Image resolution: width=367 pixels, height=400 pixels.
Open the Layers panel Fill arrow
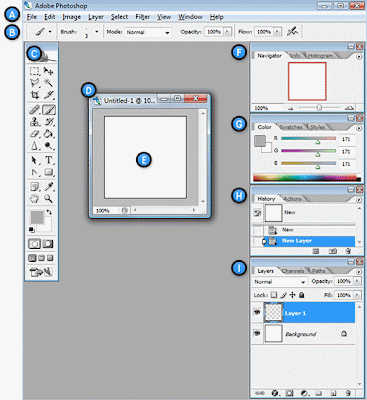(x=357, y=295)
